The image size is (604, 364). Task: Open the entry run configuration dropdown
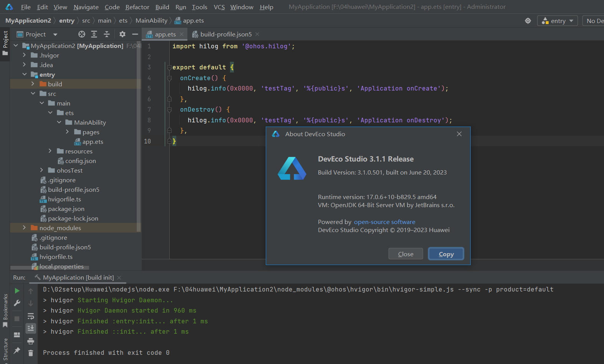pos(558,21)
